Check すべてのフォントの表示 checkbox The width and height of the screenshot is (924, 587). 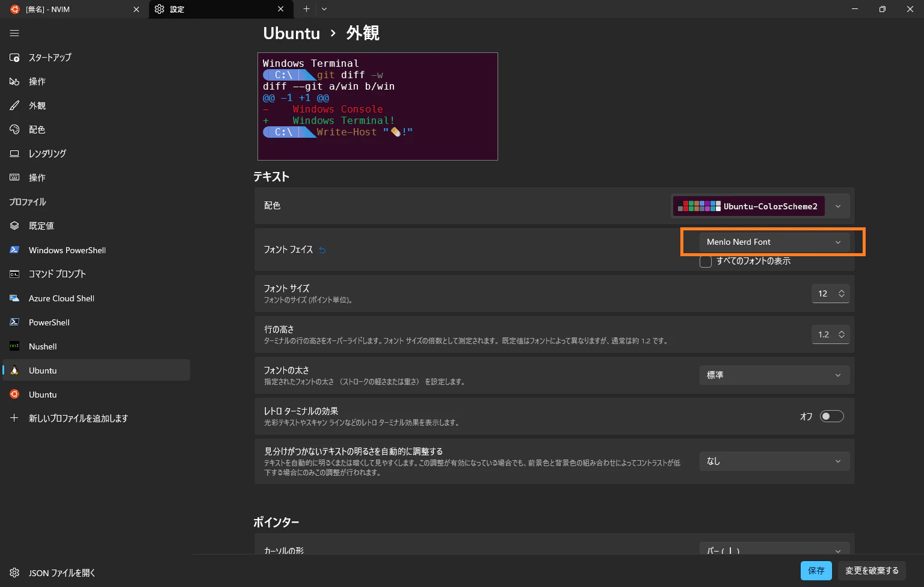[706, 262]
